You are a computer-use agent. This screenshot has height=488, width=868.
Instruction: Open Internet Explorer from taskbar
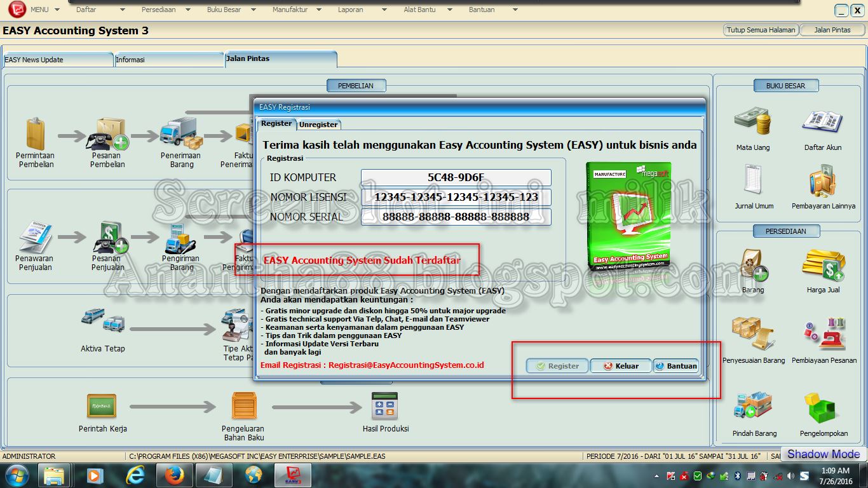pos(135,475)
